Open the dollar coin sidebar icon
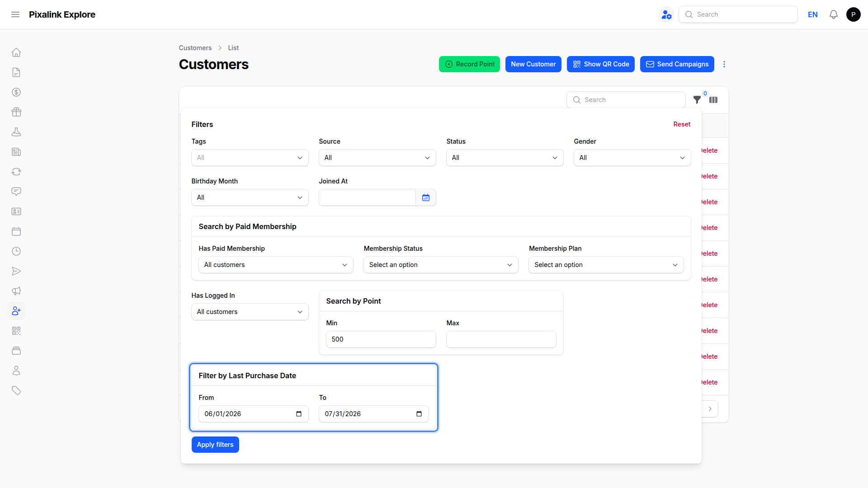The width and height of the screenshot is (868, 488). click(16, 92)
